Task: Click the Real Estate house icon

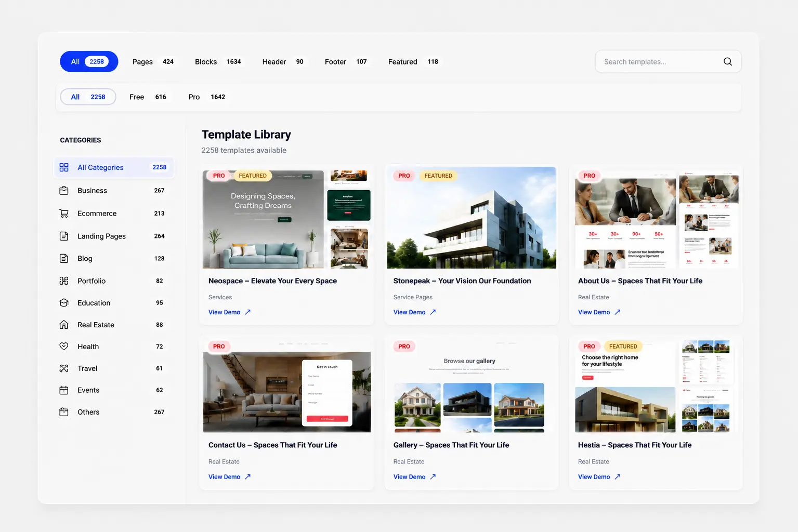Action: 64,325
